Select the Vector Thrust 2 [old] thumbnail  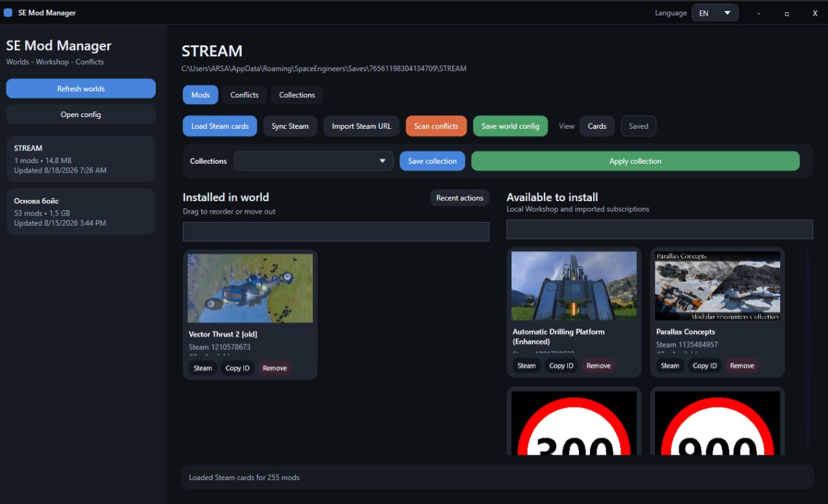tap(250, 288)
